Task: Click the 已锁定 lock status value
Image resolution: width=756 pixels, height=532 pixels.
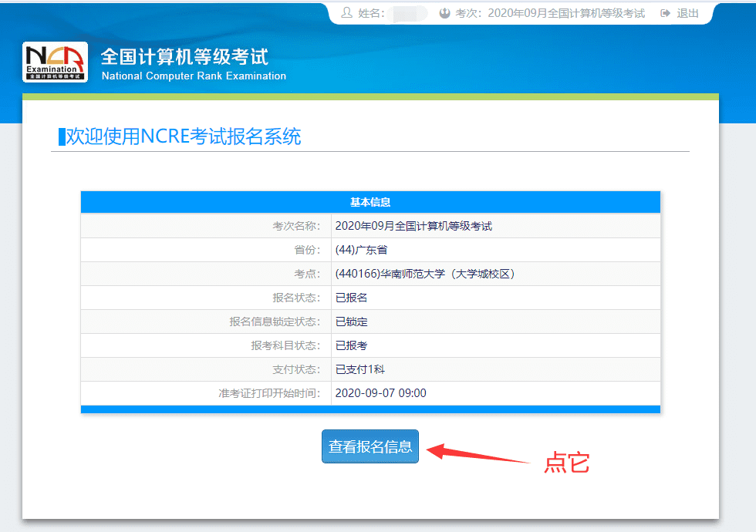Action: click(351, 321)
